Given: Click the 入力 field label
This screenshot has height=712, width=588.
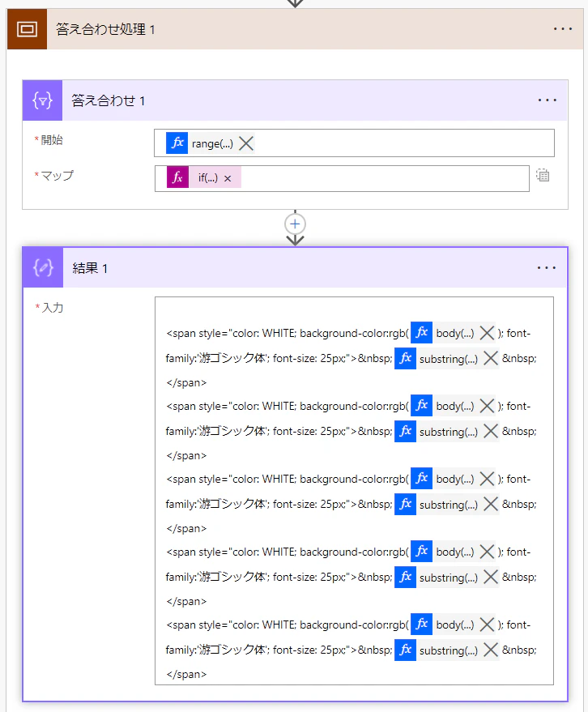Looking at the screenshot, I should [52, 308].
